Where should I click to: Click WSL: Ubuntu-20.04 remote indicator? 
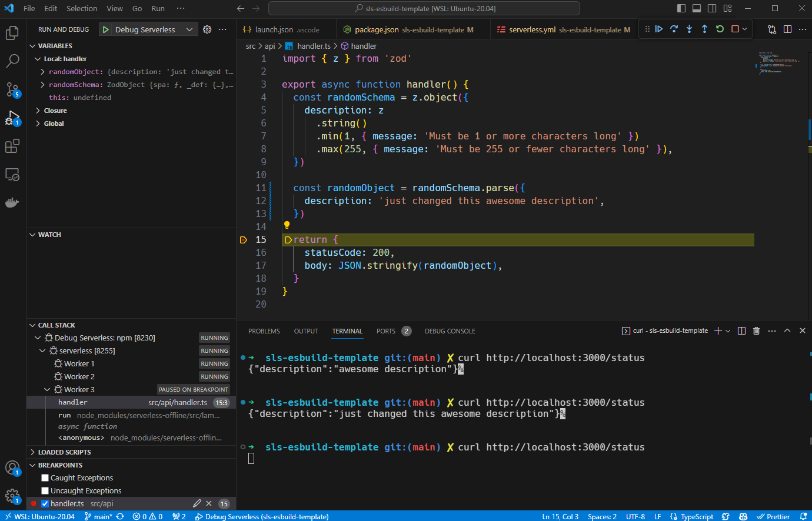39,516
